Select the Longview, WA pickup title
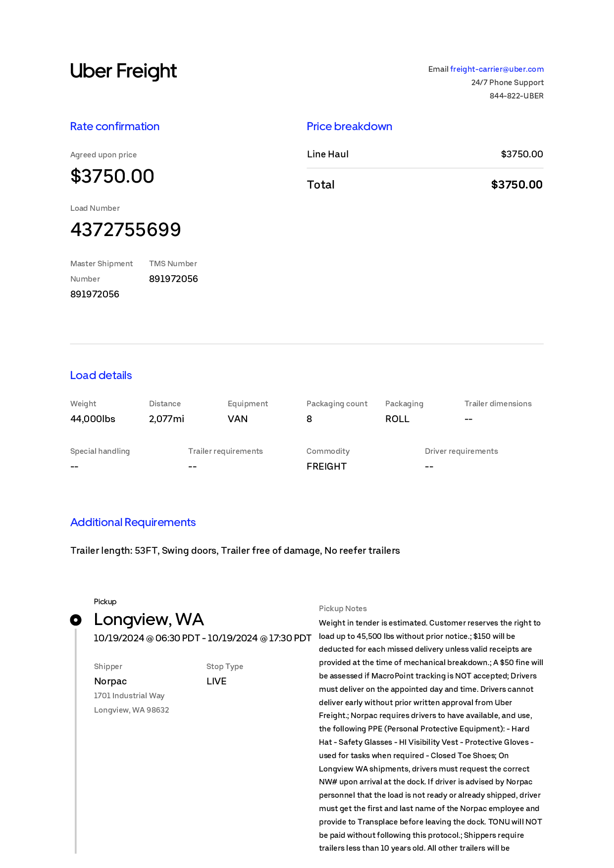Screen dimensions: 614x868 click(x=149, y=620)
